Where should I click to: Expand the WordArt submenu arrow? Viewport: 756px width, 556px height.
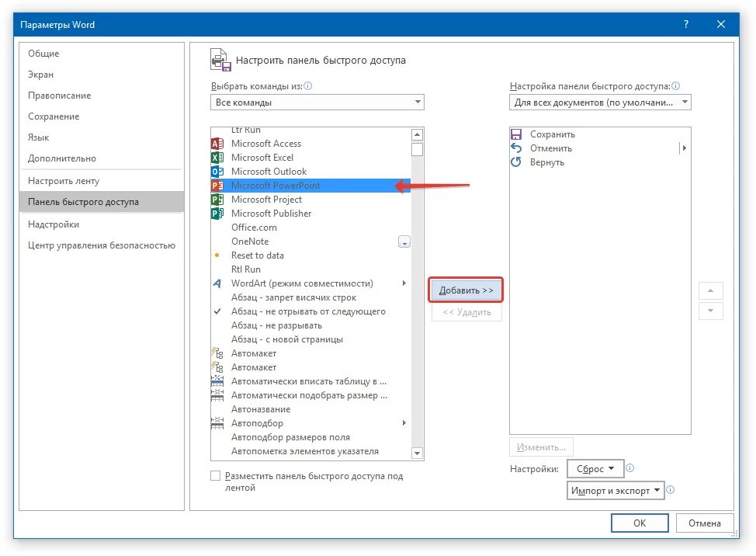click(404, 283)
